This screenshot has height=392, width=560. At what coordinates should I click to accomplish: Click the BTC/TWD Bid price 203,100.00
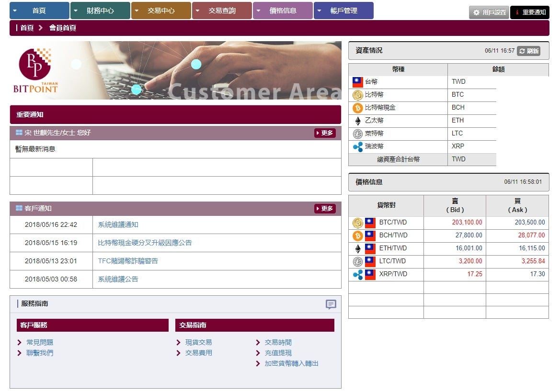467,222
